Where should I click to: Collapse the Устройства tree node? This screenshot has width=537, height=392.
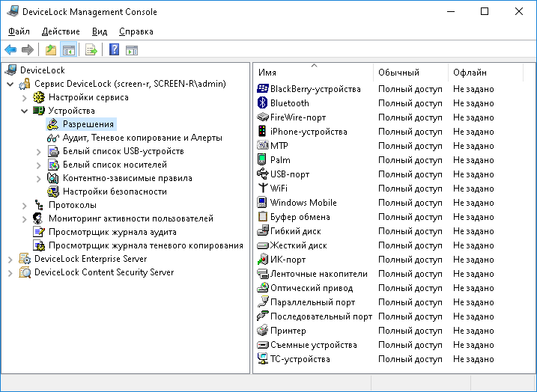[24, 111]
